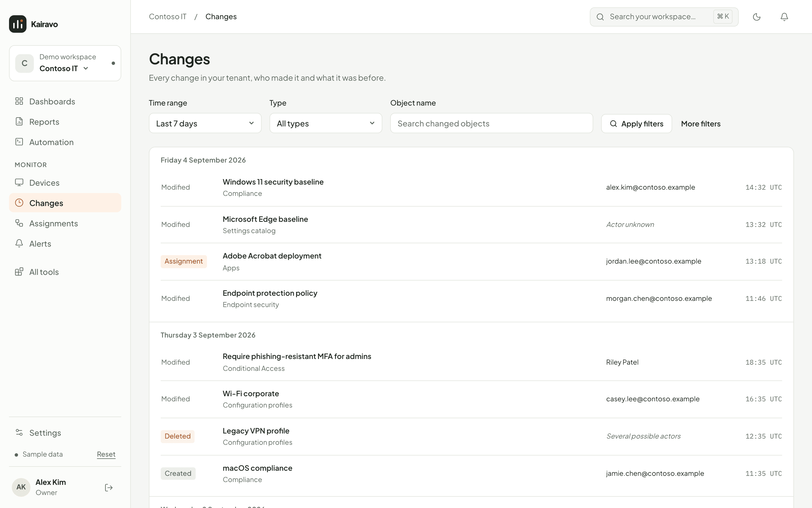
Task: Click Riley Patel actor name
Action: [622, 362]
